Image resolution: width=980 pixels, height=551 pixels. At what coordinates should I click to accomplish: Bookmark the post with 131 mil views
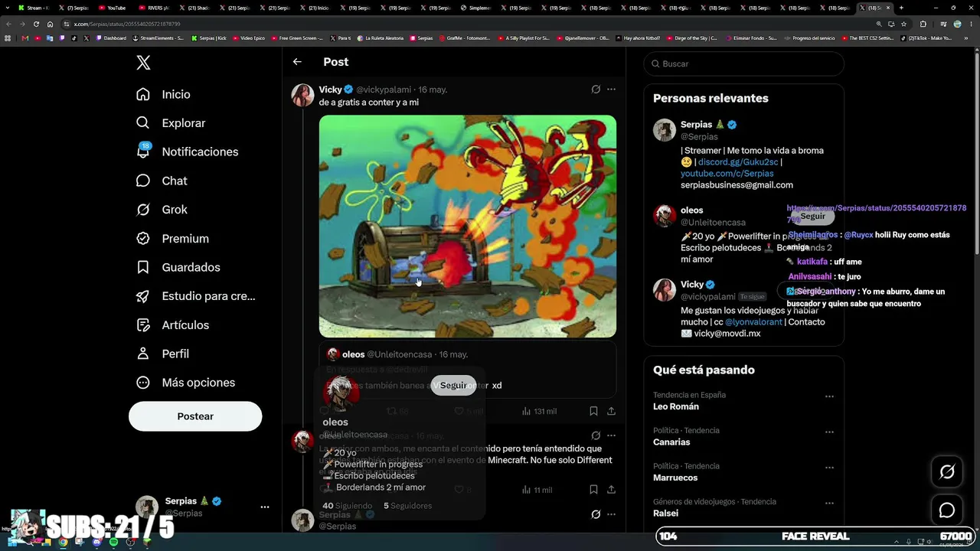(x=593, y=411)
